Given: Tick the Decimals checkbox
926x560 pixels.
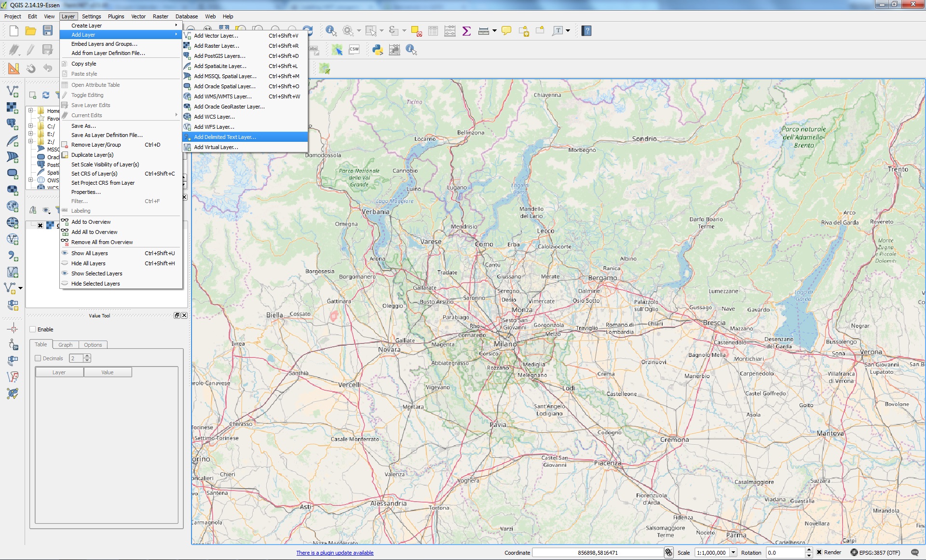Looking at the screenshot, I should 38,358.
